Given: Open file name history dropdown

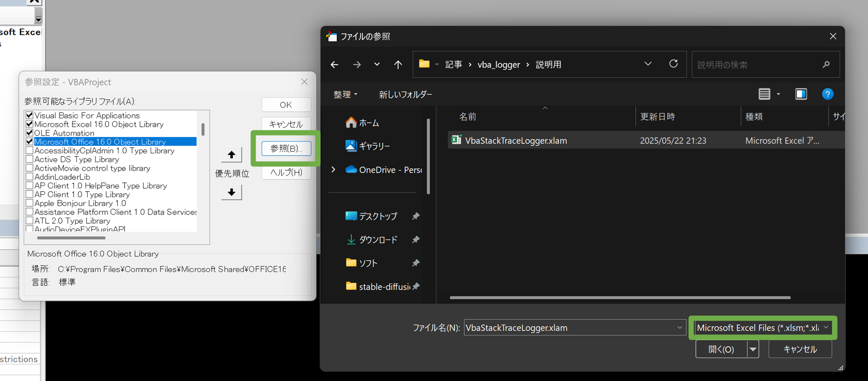Looking at the screenshot, I should 680,328.
